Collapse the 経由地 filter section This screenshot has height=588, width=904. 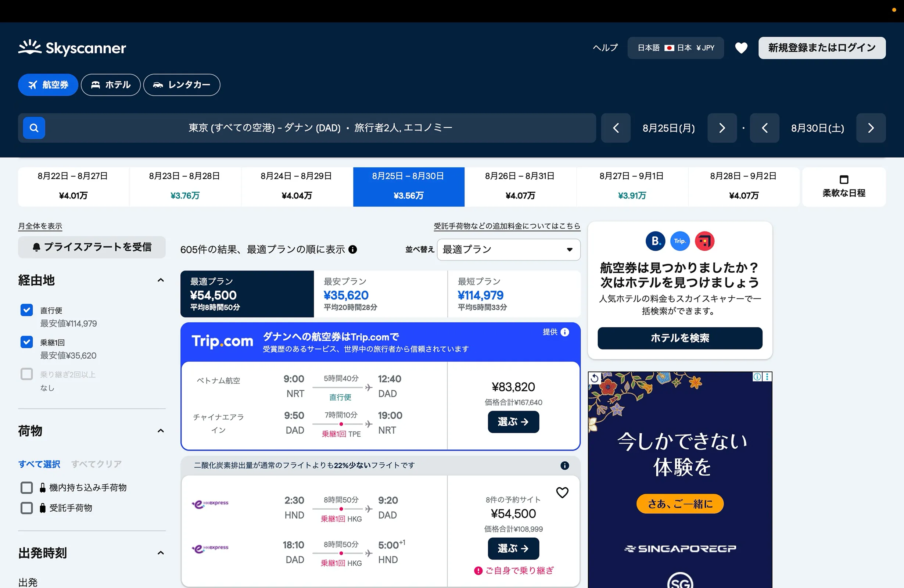[160, 280]
